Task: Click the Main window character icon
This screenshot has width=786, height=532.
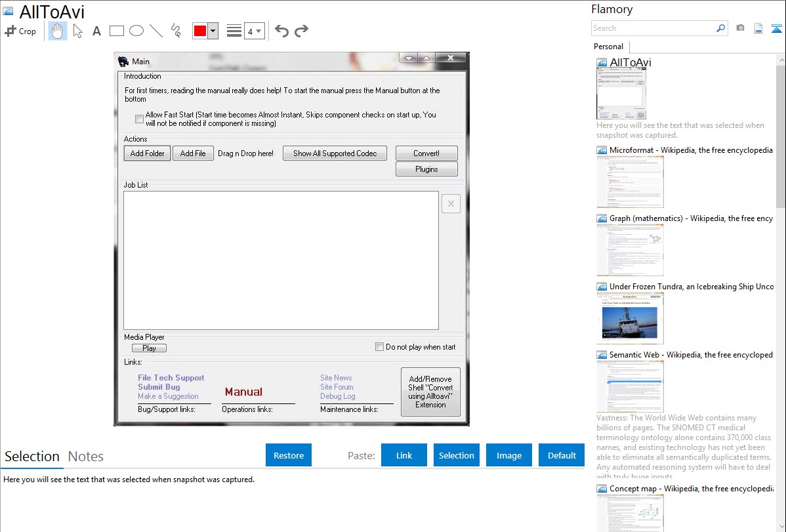Action: [x=123, y=61]
